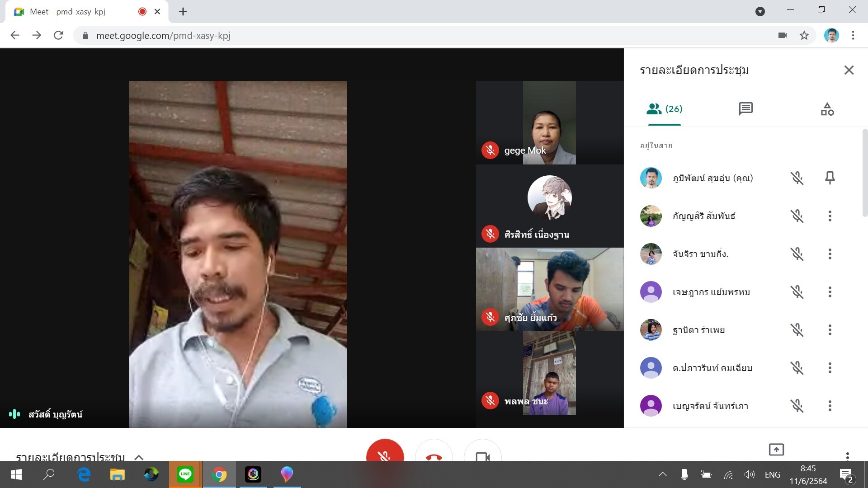This screenshot has height=488, width=868.
Task: Open the activities shapes tab
Action: pos(827,109)
